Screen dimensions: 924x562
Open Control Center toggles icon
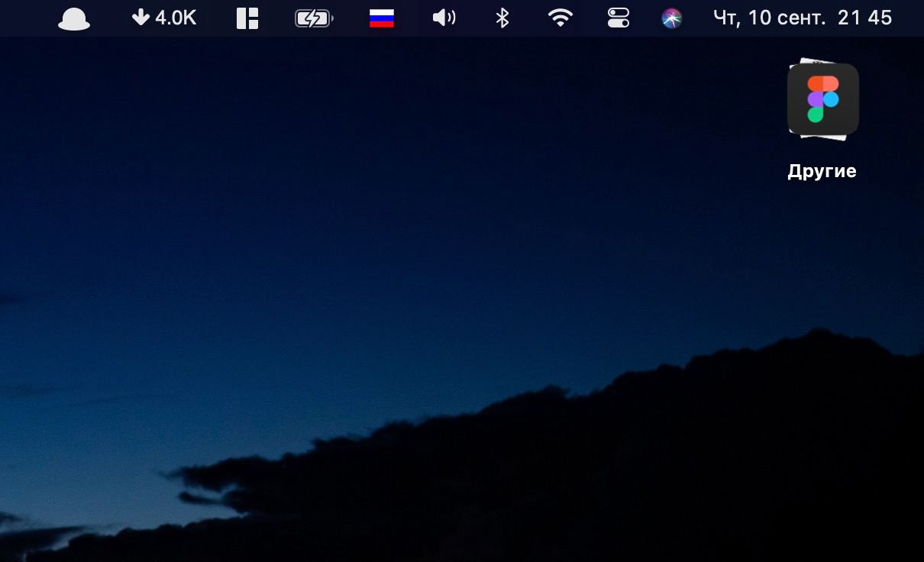619,18
